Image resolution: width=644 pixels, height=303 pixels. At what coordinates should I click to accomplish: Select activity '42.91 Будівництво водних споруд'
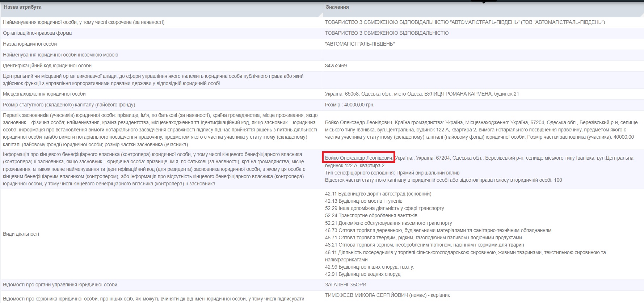click(363, 274)
